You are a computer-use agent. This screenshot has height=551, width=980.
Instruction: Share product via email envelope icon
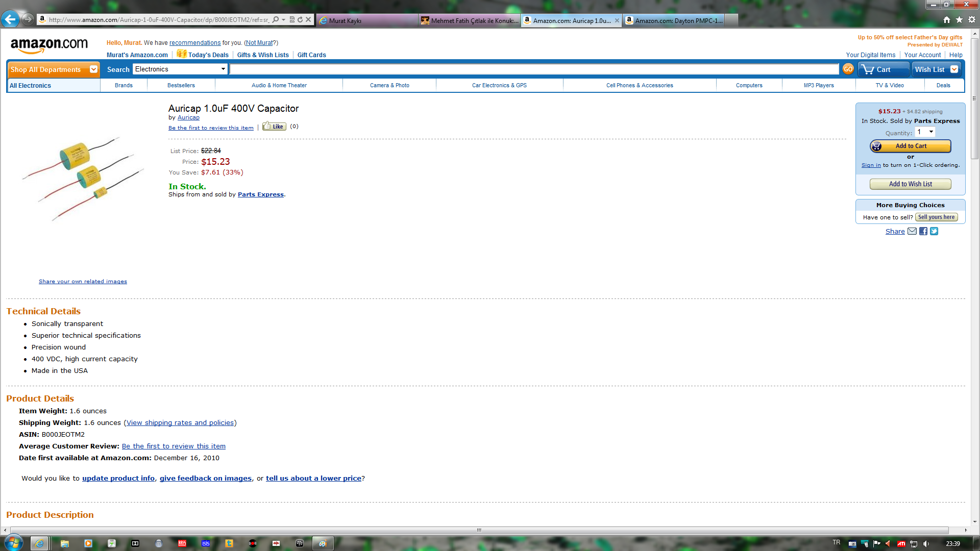(912, 231)
